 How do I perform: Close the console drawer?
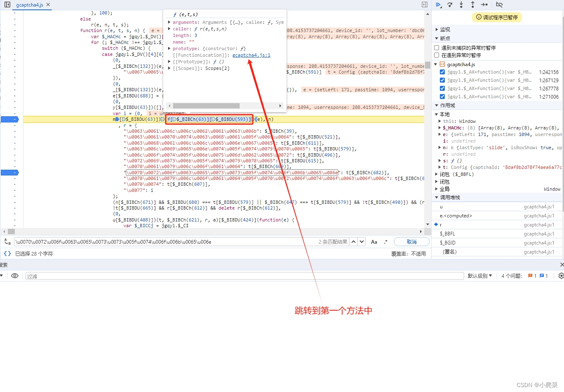tap(562, 265)
